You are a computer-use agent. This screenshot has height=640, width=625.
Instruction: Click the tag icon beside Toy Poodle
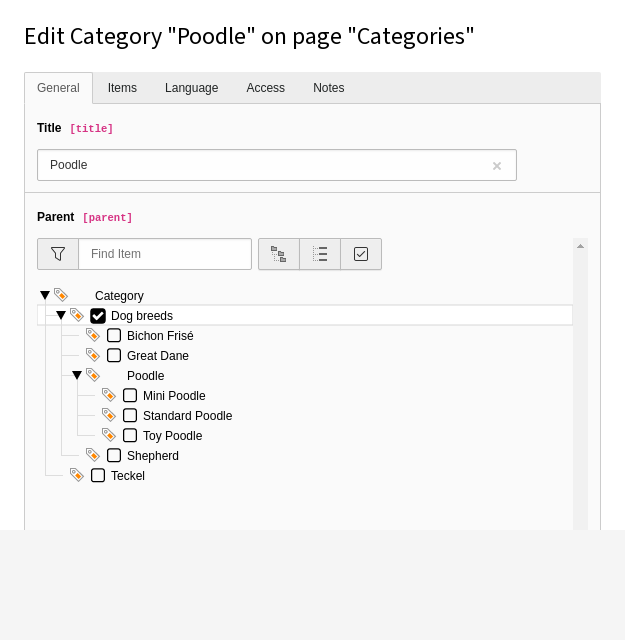pos(109,436)
